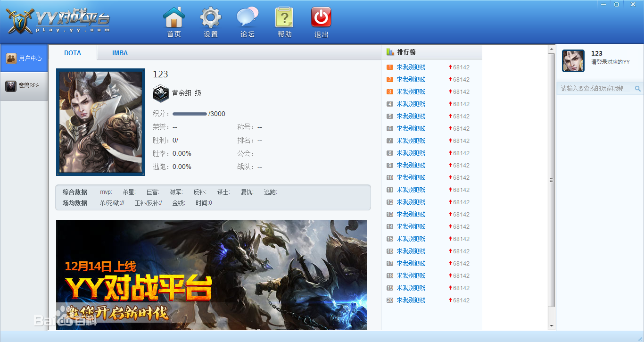
Task: Click the YY对战平台 logo
Action: (58, 21)
